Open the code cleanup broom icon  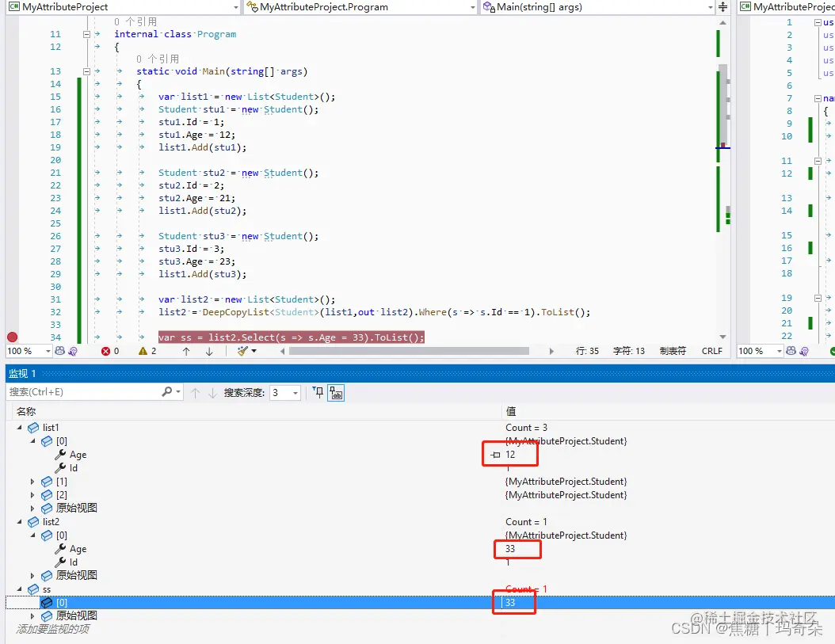pos(242,351)
